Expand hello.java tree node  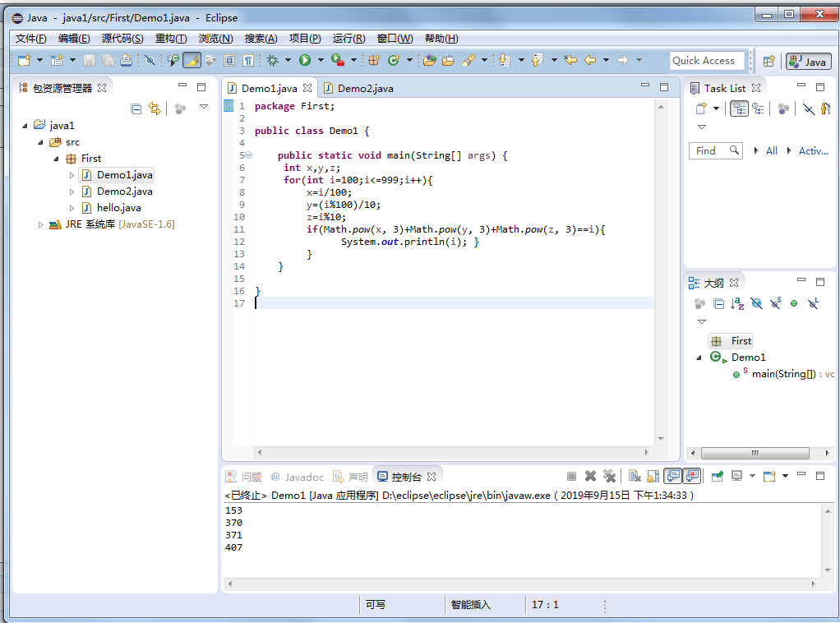pyautogui.click(x=72, y=209)
